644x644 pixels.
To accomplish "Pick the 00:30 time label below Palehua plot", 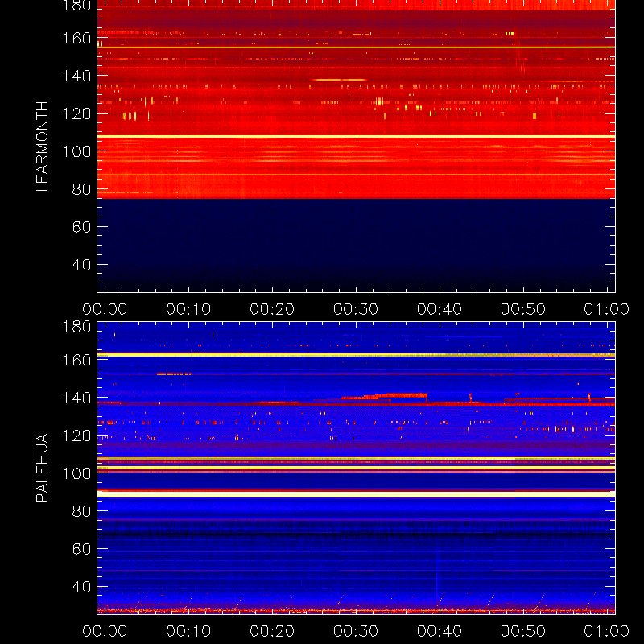I will coord(356,631).
